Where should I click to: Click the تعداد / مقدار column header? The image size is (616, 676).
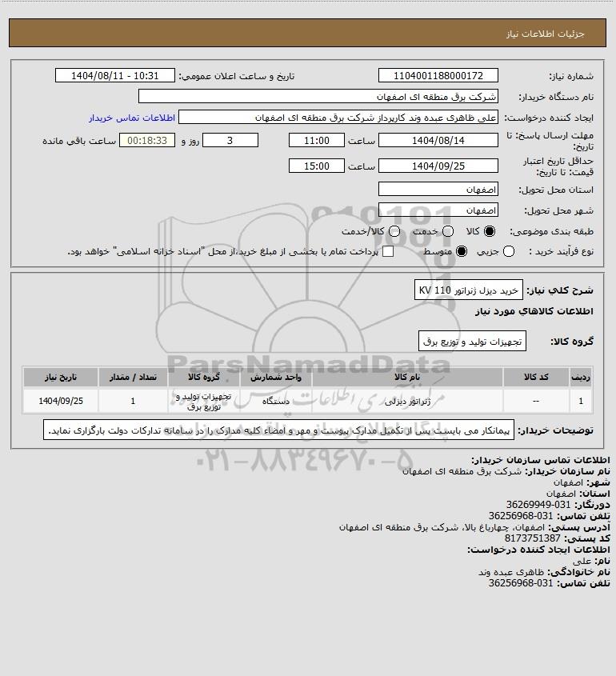[x=133, y=378]
